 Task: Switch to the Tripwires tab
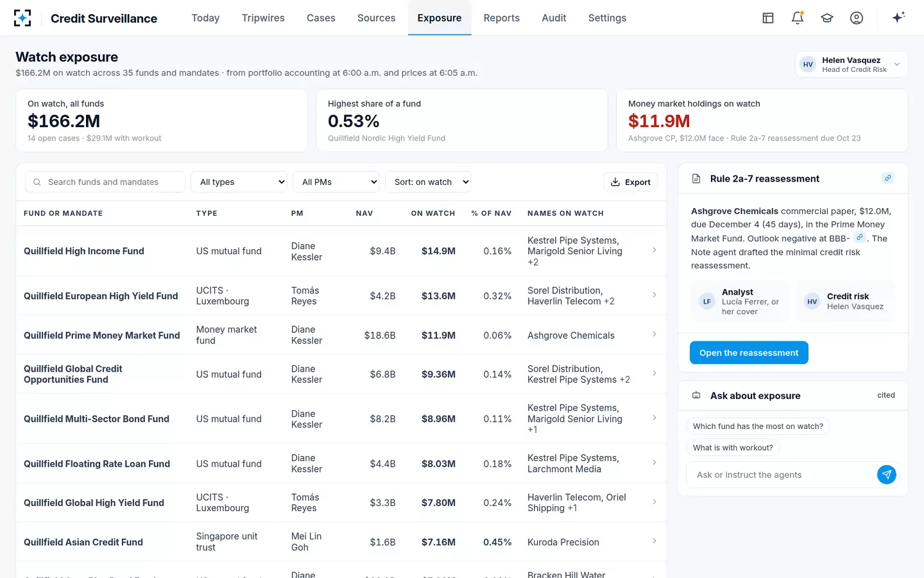coord(263,18)
